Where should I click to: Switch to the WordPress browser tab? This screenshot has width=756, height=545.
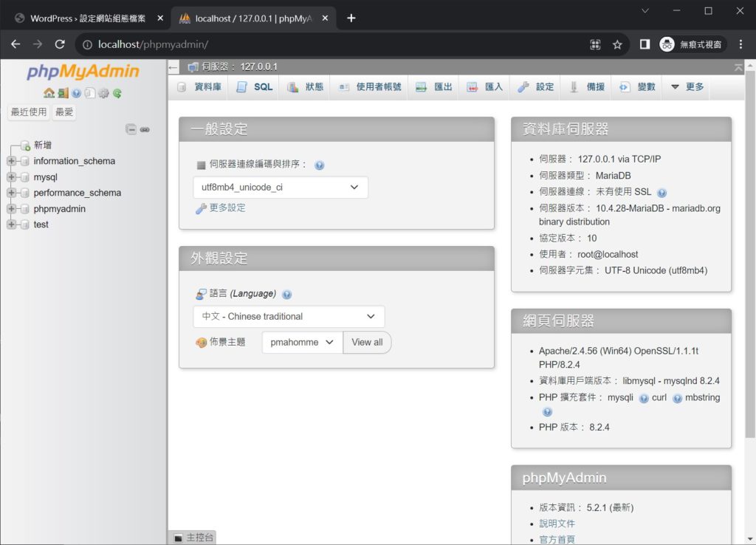click(87, 18)
